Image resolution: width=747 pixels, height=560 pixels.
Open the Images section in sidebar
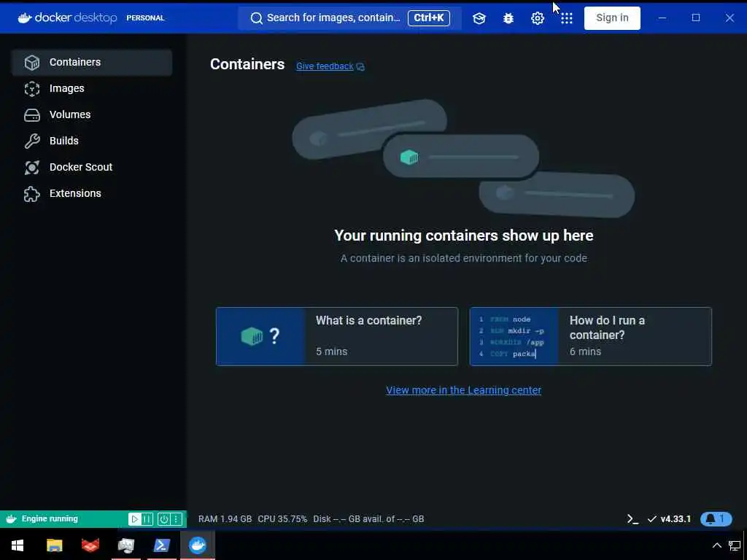[x=92, y=88]
